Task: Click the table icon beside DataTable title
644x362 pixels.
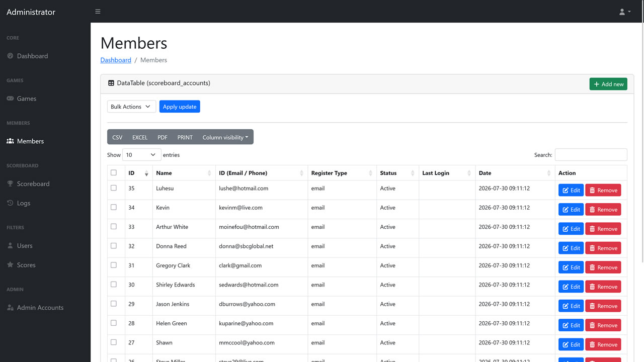Action: pyautogui.click(x=111, y=83)
